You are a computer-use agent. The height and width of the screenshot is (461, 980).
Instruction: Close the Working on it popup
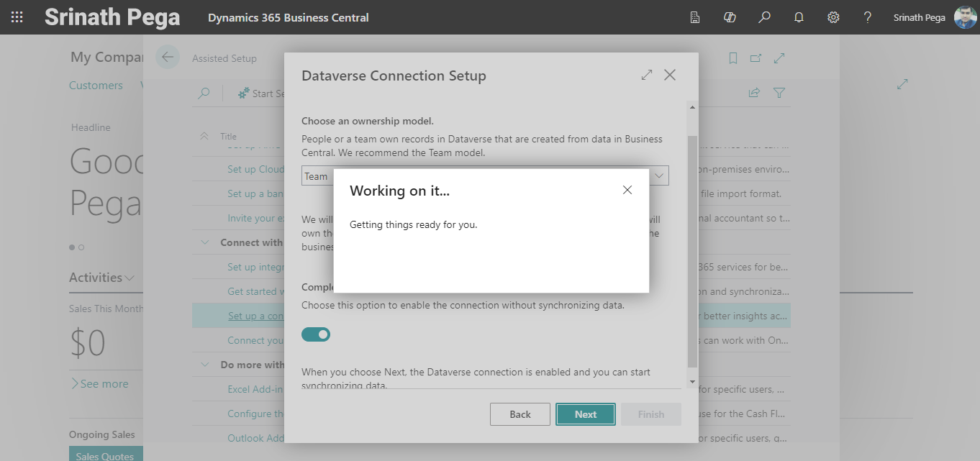[627, 190]
